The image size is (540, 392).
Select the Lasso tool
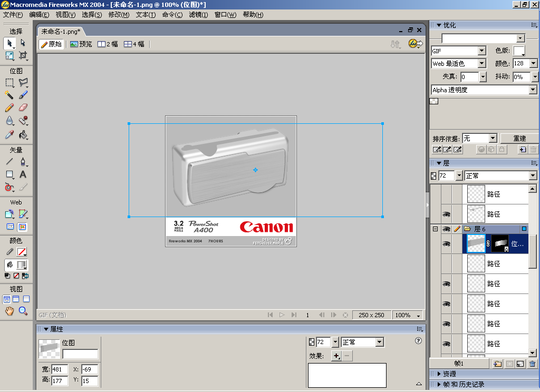pos(23,82)
